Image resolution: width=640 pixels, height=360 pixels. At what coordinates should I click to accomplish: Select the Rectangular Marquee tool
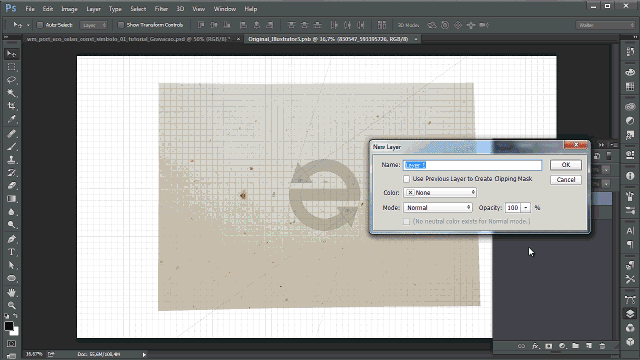point(11,67)
